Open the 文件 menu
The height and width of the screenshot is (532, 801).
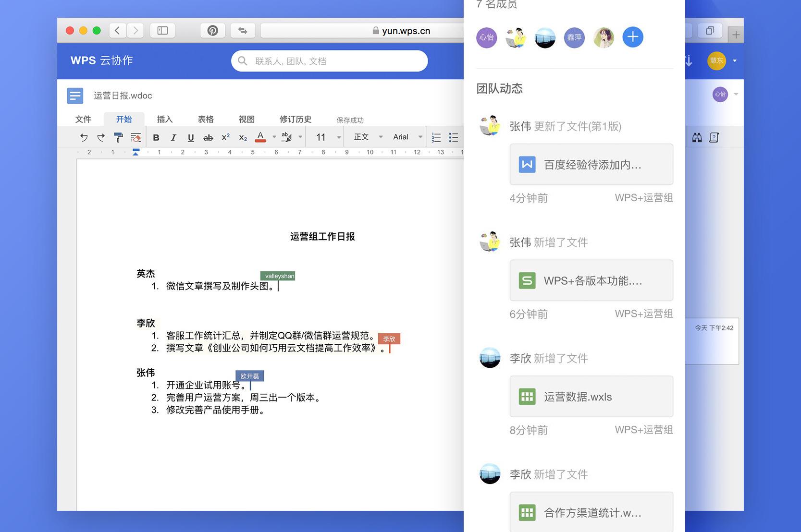click(83, 119)
